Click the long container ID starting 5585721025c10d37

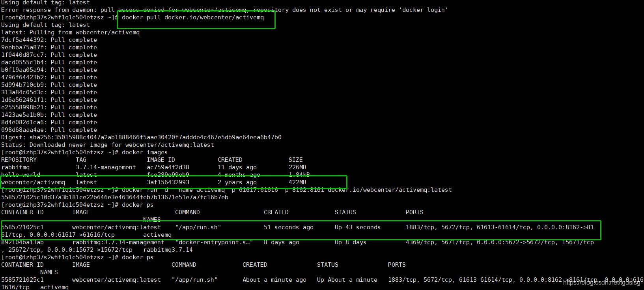(115, 197)
